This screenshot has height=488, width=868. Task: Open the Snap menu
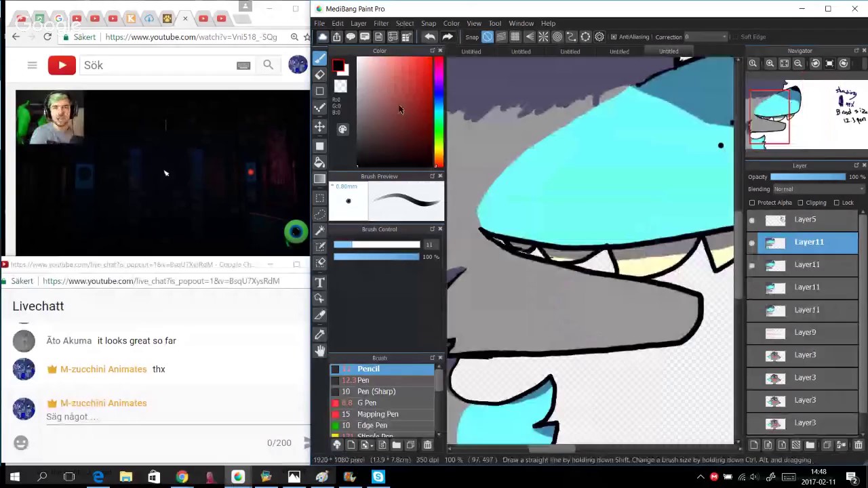pyautogui.click(x=429, y=23)
